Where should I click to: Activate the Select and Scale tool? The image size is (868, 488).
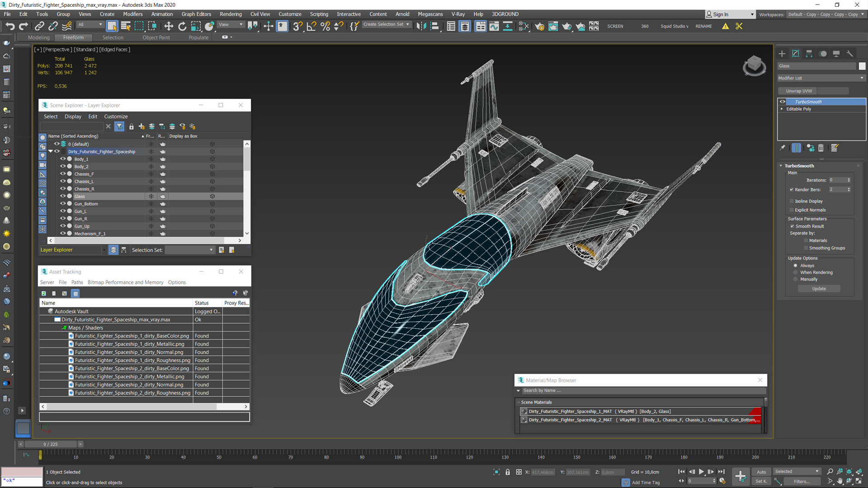195,26
